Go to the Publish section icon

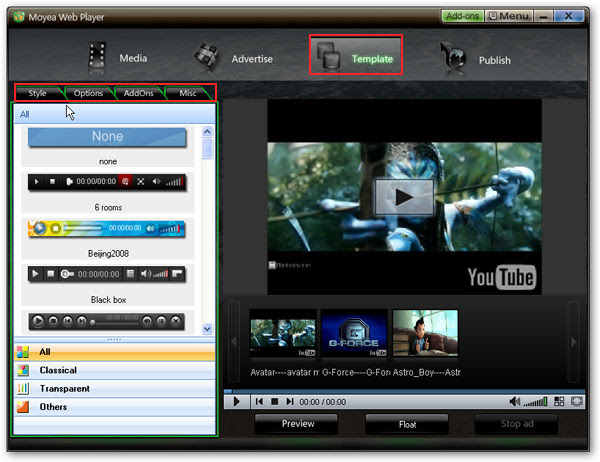(452, 58)
